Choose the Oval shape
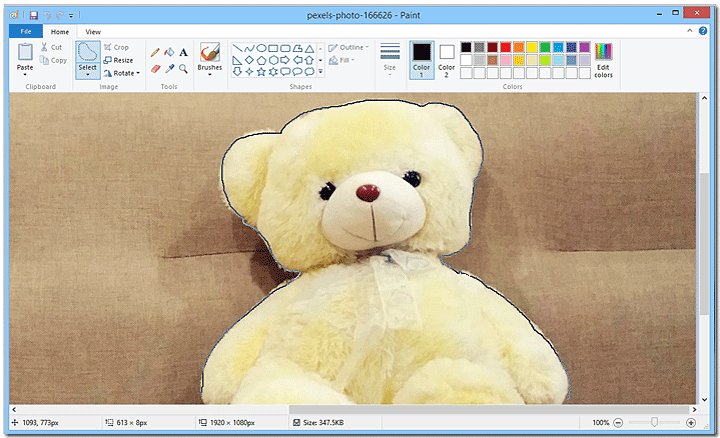Viewport: 720px width, 438px height. (x=261, y=48)
